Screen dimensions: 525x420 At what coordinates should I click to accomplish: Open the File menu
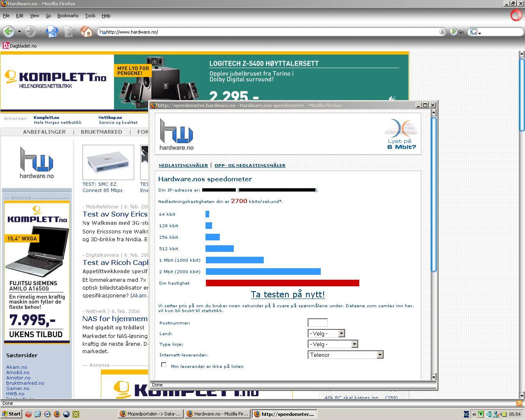6,16
